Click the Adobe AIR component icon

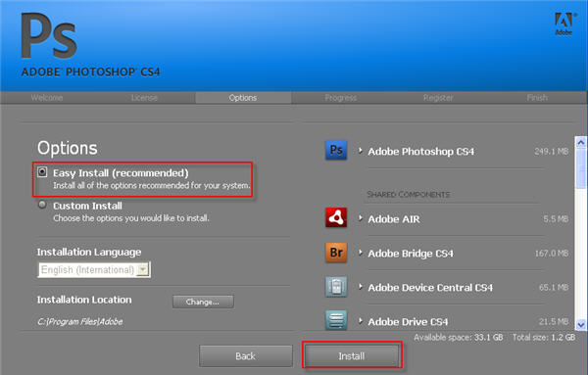coord(336,217)
